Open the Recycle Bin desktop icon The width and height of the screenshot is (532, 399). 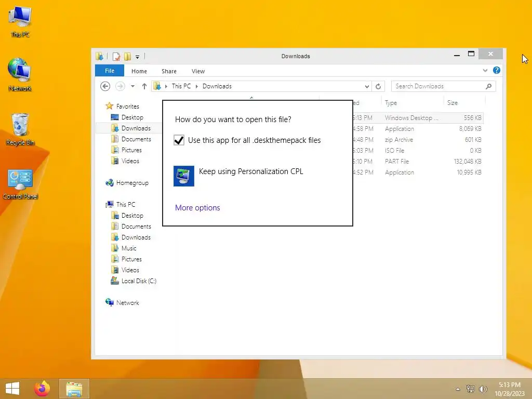pyautogui.click(x=20, y=129)
